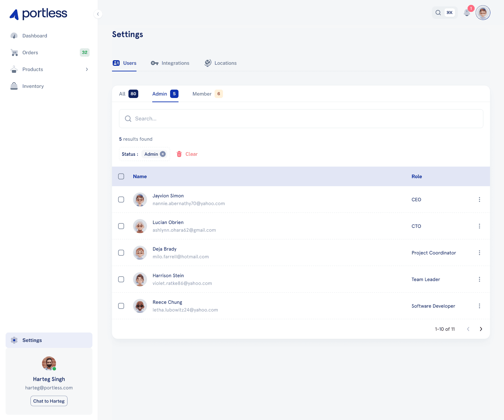Click the Orders cart icon

(14, 52)
